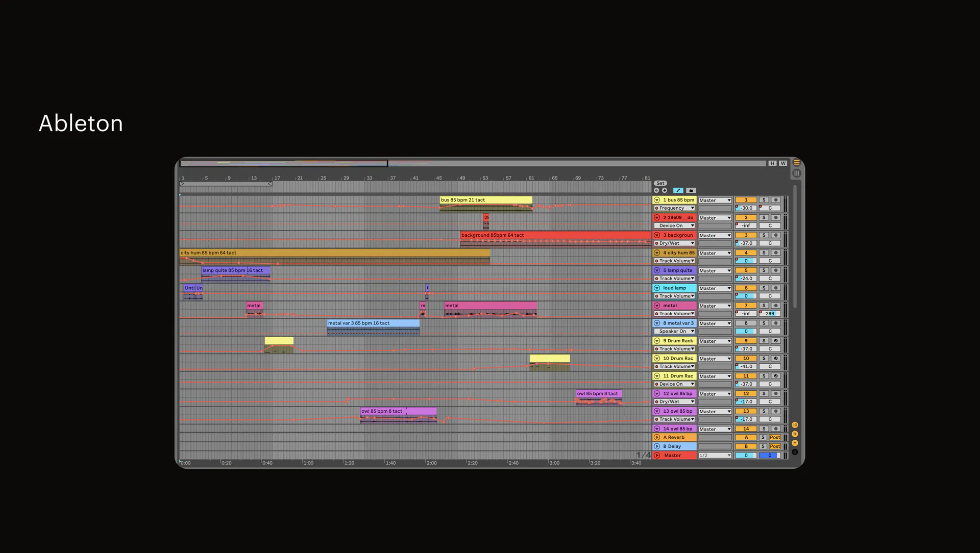This screenshot has height=553, width=980.
Task: Open Frequency automation chooser on track 1
Action: [675, 208]
